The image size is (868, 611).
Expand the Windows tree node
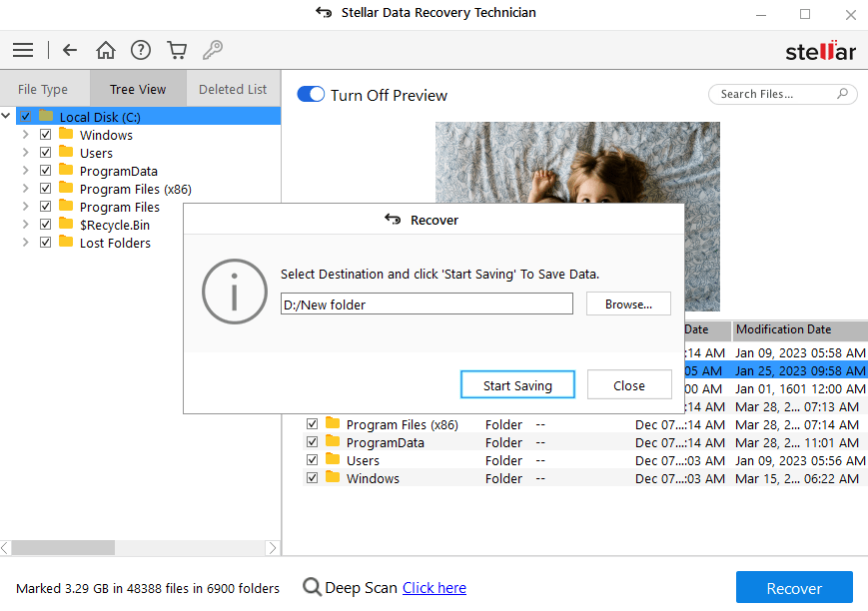(25, 135)
